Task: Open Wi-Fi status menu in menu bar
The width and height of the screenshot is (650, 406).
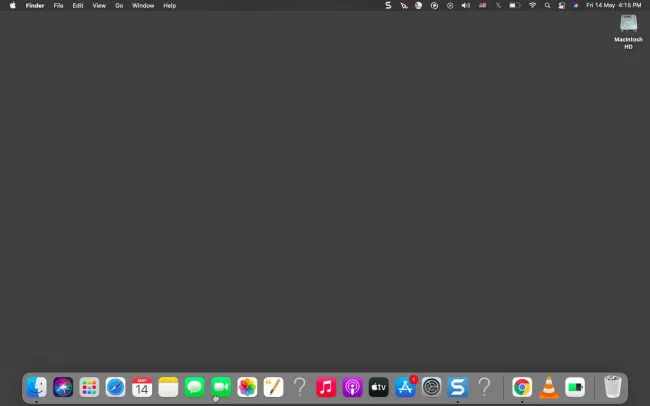Action: (532, 5)
